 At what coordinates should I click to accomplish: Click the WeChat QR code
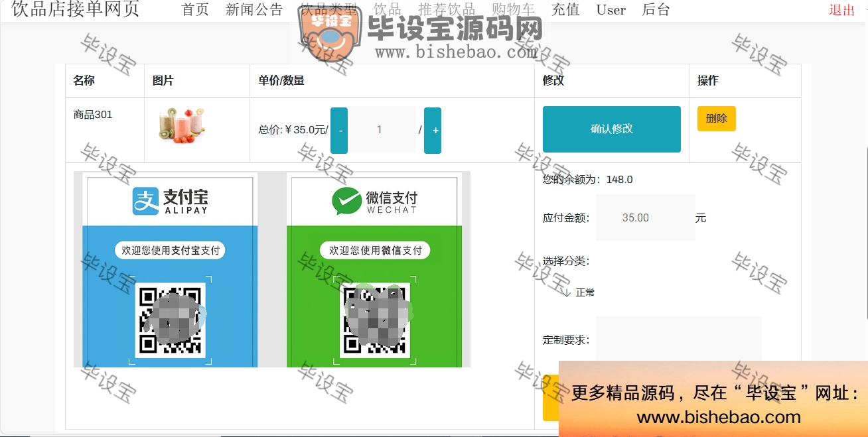[375, 320]
